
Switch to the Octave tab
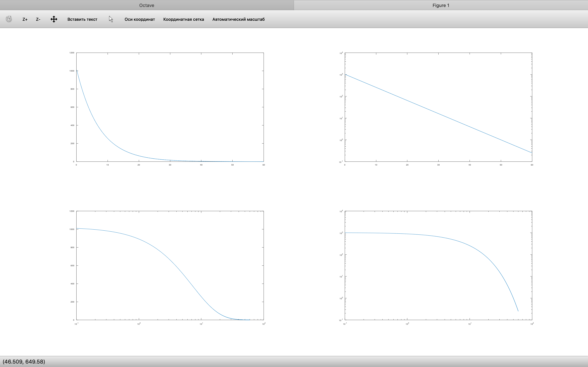147,5
